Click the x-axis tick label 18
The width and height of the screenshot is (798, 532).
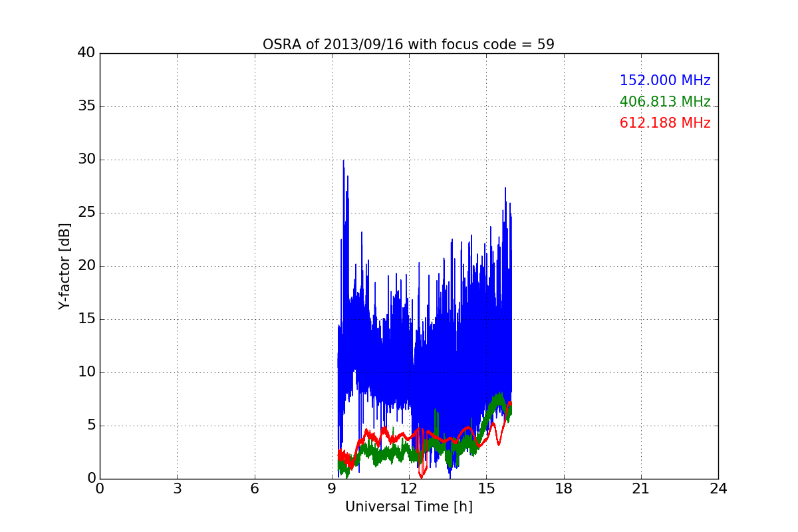[x=564, y=489]
